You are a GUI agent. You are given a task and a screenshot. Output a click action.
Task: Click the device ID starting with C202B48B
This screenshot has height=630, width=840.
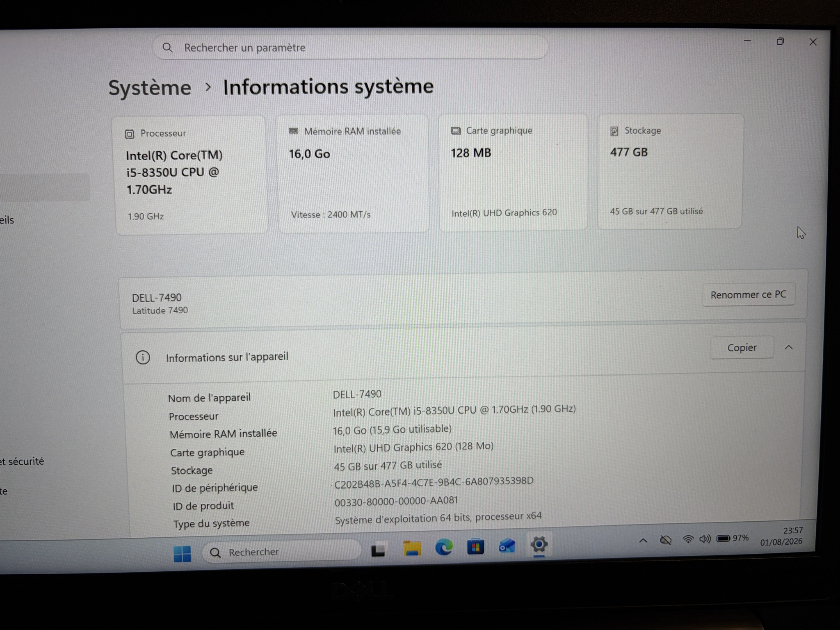[434, 483]
